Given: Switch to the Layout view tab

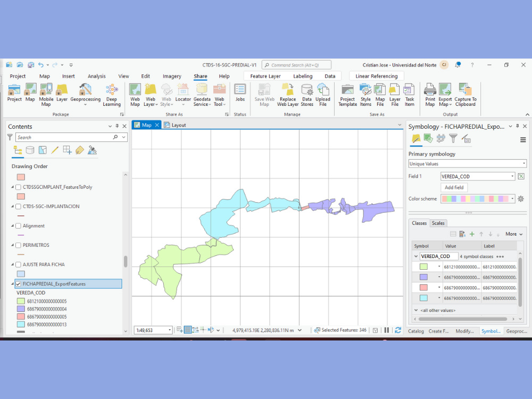Looking at the screenshot, I should tap(176, 125).
